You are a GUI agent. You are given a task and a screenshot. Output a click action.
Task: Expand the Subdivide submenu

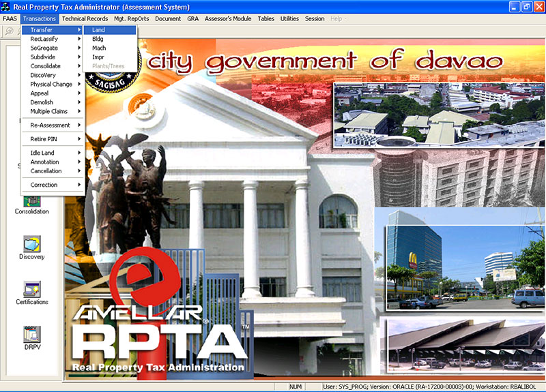tap(53, 57)
